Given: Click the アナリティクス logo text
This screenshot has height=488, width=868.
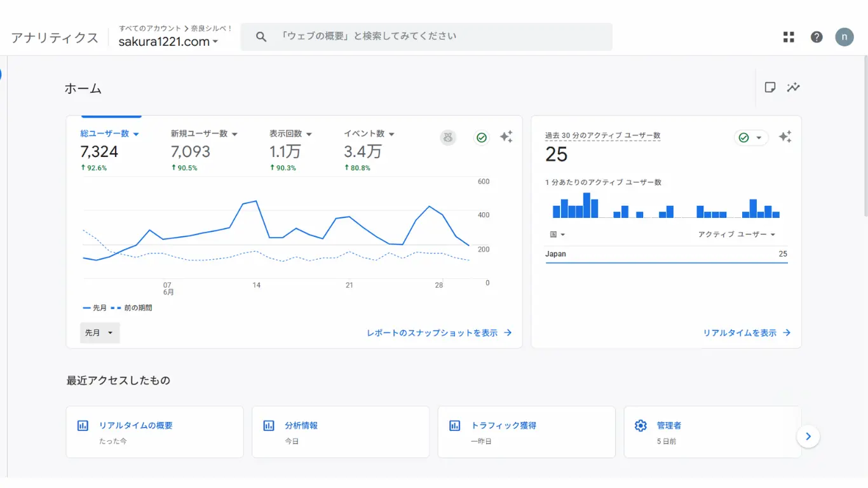Looking at the screenshot, I should click(x=55, y=37).
